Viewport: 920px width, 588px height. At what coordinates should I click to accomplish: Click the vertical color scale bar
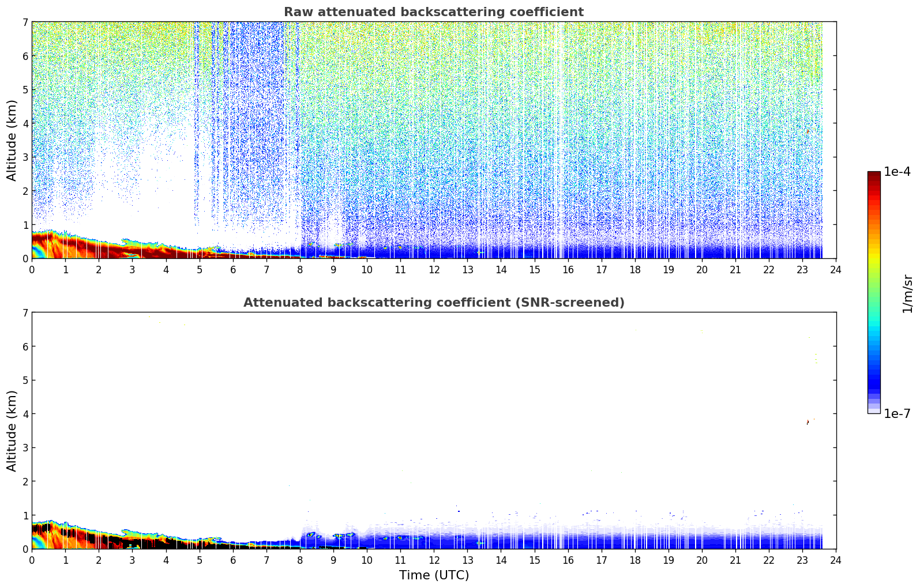874,292
